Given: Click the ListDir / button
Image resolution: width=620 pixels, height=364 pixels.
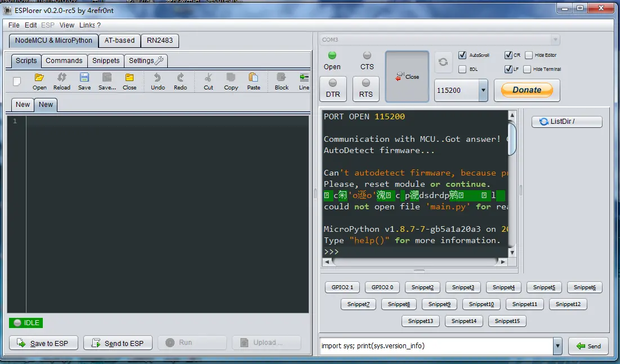Looking at the screenshot, I should point(567,122).
